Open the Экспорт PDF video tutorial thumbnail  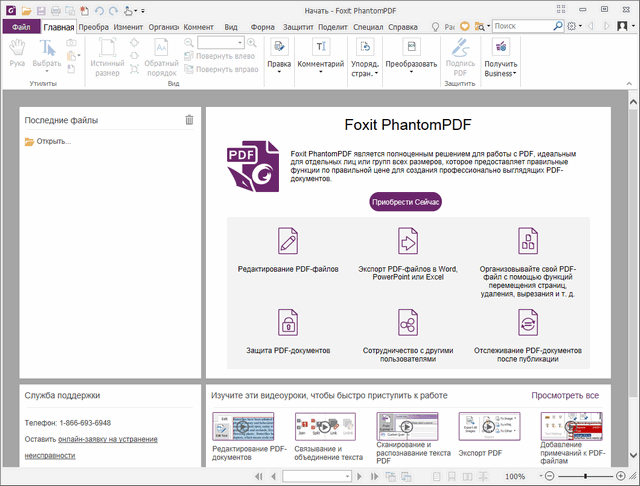click(489, 425)
